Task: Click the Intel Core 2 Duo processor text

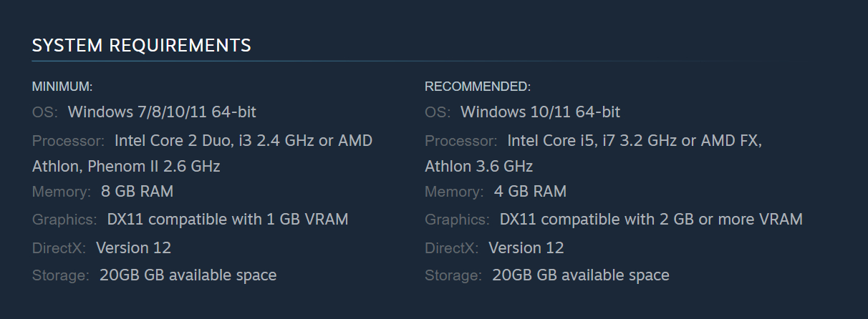Action: 243,141
